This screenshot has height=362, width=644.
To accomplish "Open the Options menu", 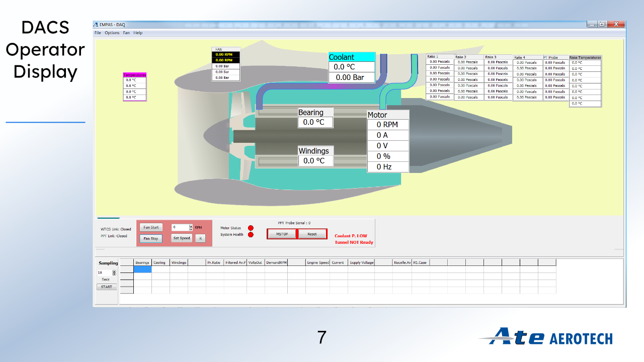I will tap(112, 33).
